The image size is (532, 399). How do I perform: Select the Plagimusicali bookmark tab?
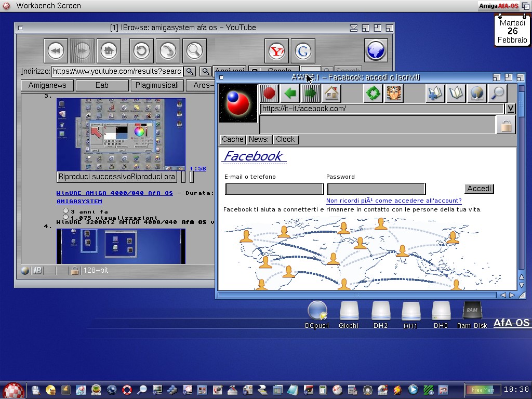click(157, 85)
